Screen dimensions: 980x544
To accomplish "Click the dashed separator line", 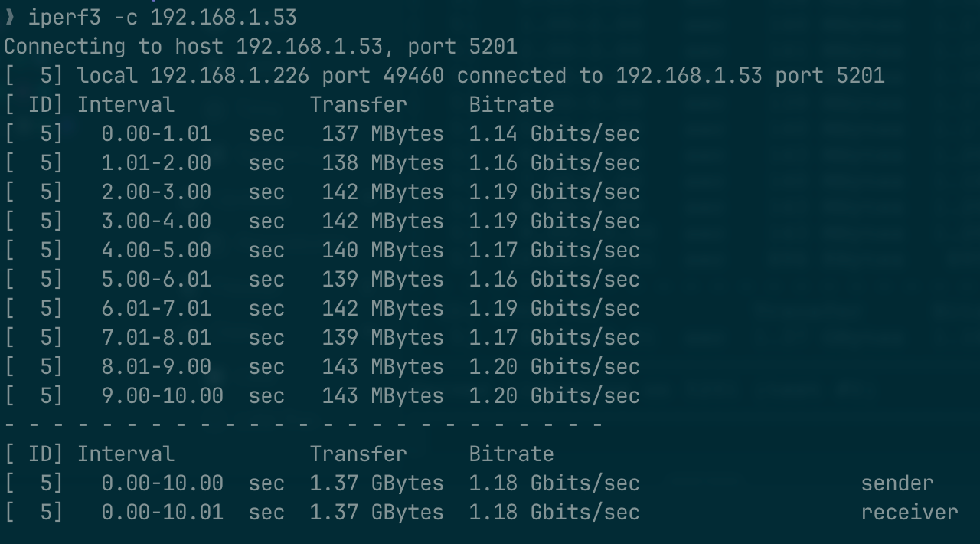I will (x=303, y=424).
